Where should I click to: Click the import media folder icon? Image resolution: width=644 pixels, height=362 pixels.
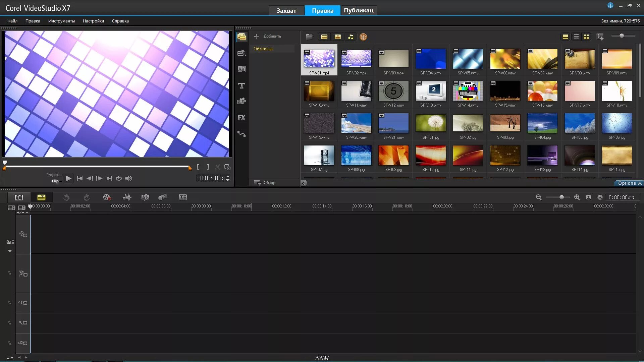coord(309,37)
